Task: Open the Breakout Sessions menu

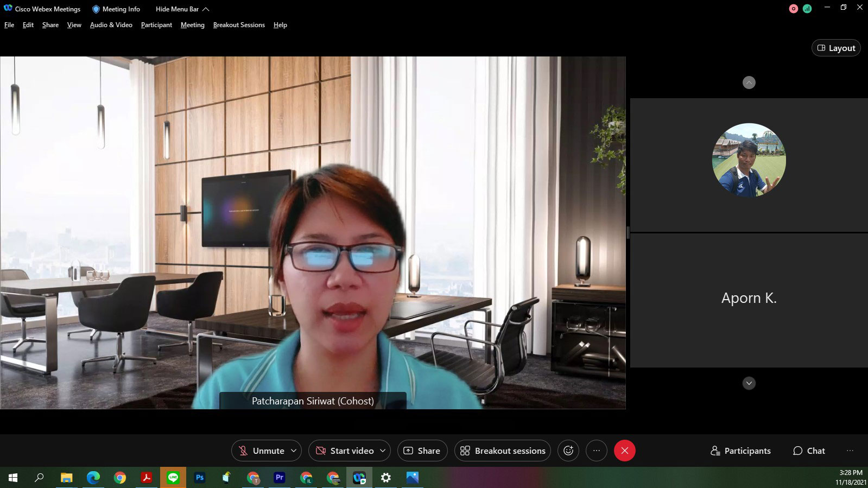Action: click(x=239, y=25)
